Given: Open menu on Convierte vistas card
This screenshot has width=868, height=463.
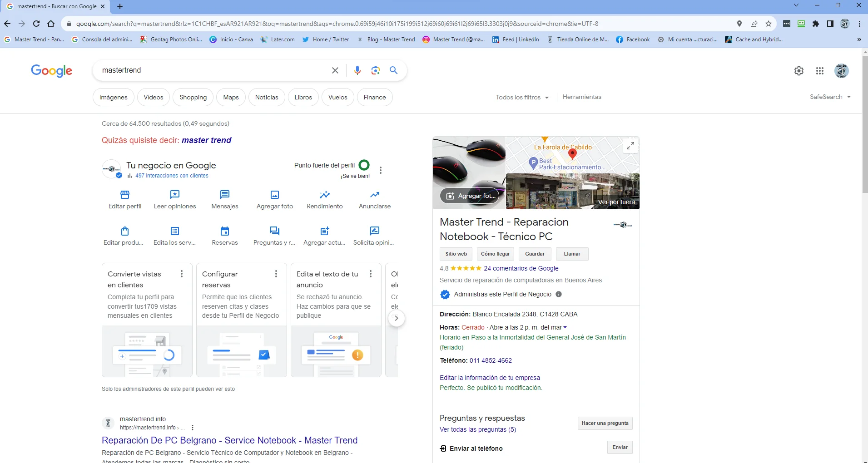Looking at the screenshot, I should coord(182,274).
